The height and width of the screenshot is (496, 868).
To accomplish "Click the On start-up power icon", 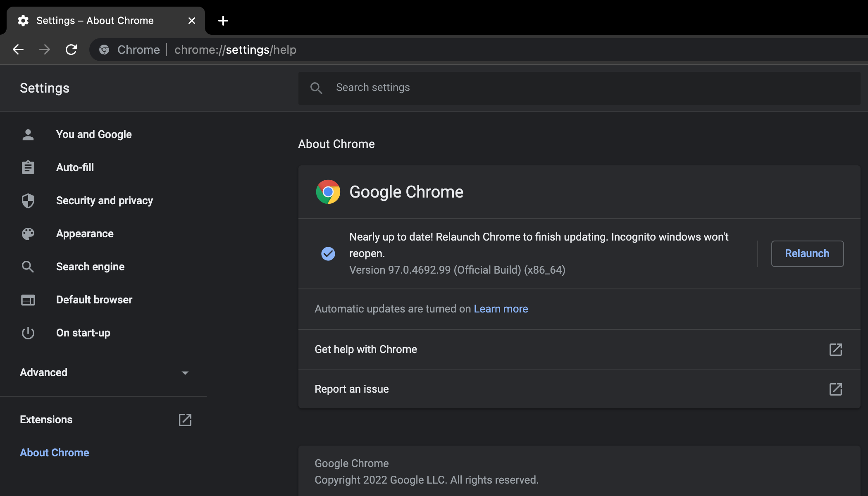I will click(27, 333).
